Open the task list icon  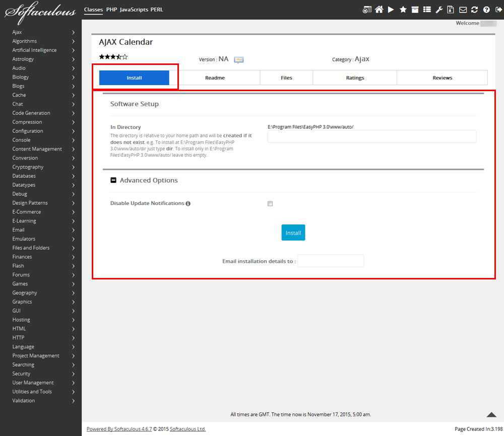pos(427,10)
